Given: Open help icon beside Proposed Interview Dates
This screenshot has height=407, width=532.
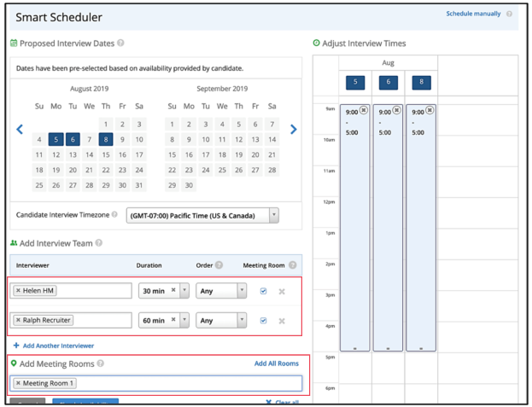Looking at the screenshot, I should coord(120,43).
